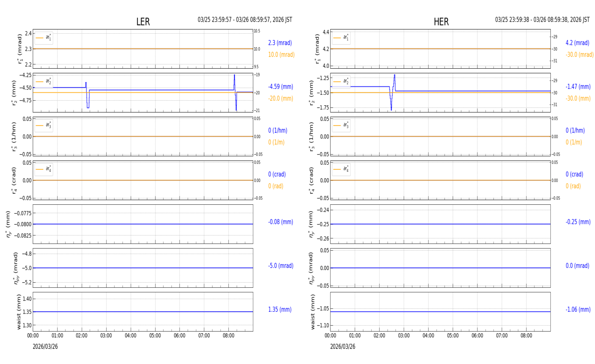
Task: Click the HER timestamp range text
Action: [542, 20]
